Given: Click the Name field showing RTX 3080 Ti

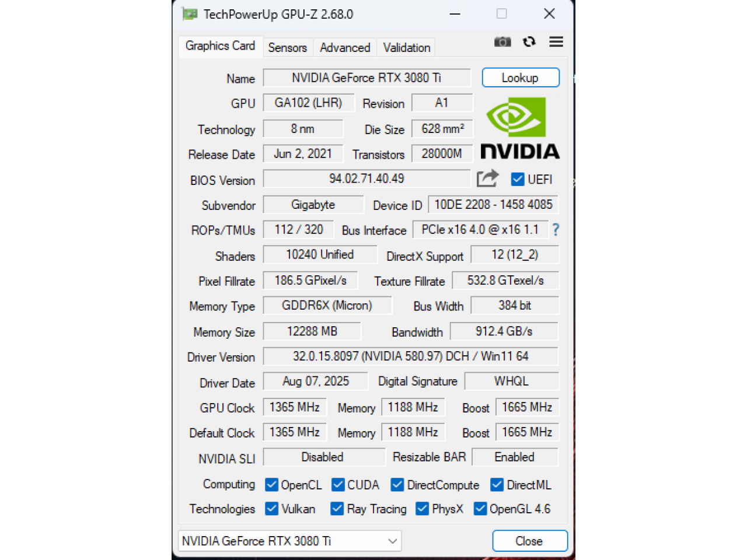Looking at the screenshot, I should (366, 78).
